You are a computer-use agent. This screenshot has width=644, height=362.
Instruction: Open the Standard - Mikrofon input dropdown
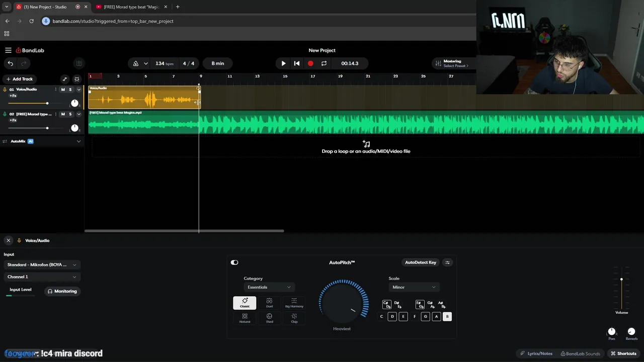coord(42,264)
